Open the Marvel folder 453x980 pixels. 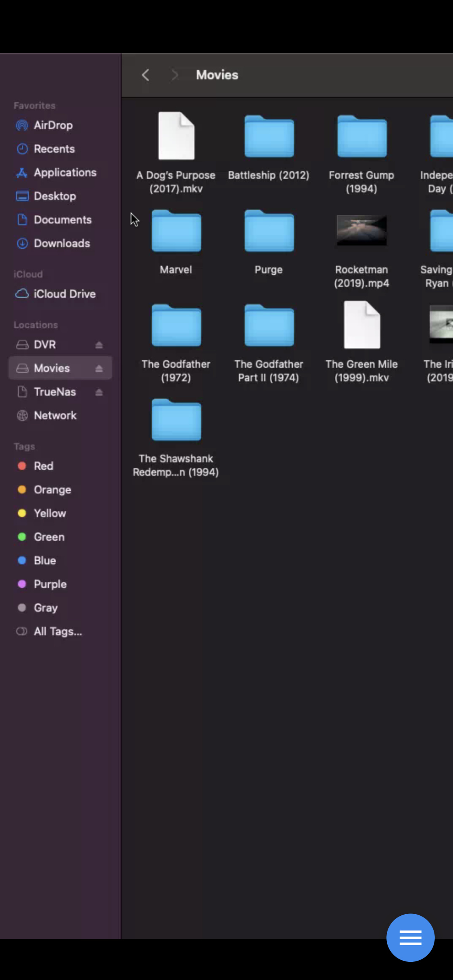[x=176, y=232]
